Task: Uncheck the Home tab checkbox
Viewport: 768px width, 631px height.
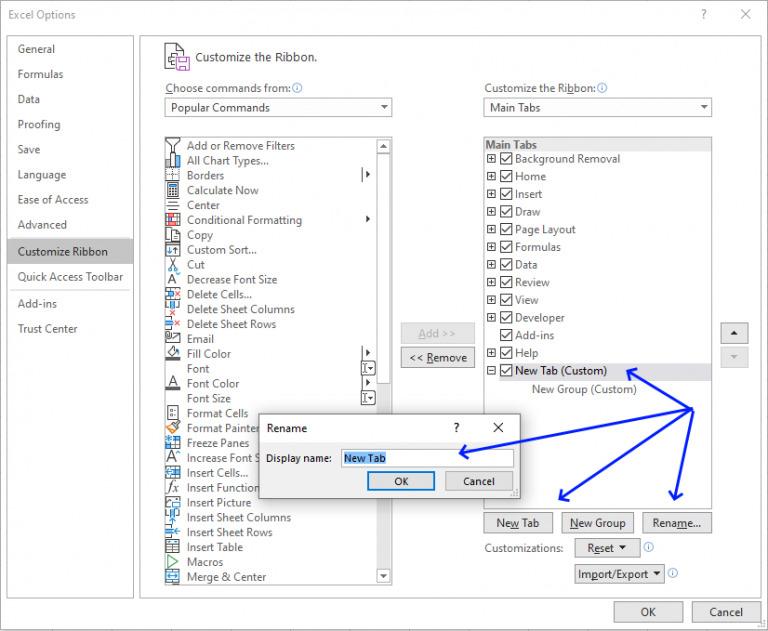Action: coord(506,176)
